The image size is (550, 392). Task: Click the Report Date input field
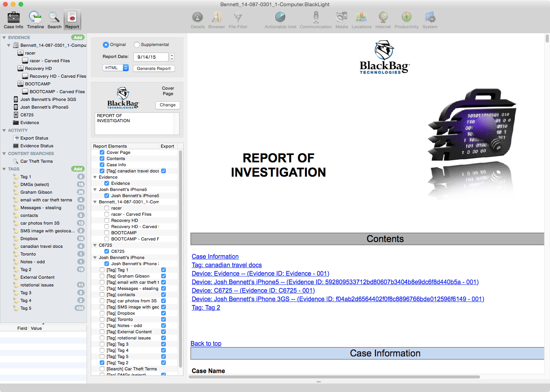click(151, 57)
